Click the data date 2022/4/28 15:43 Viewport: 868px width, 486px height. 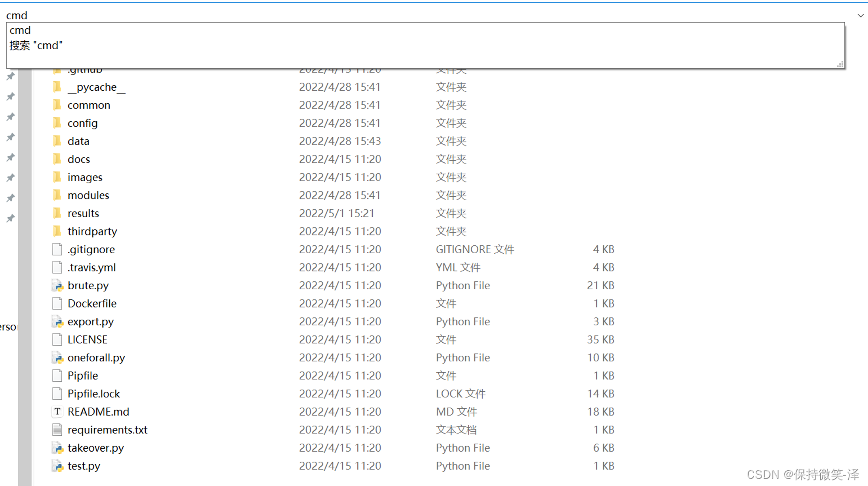coord(340,141)
